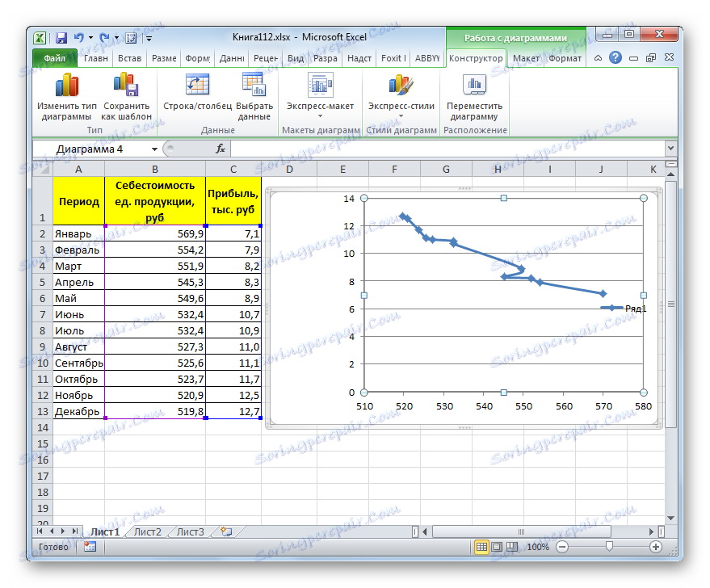Select sheet tab Лист1
This screenshot has height=588, width=710.
[104, 532]
